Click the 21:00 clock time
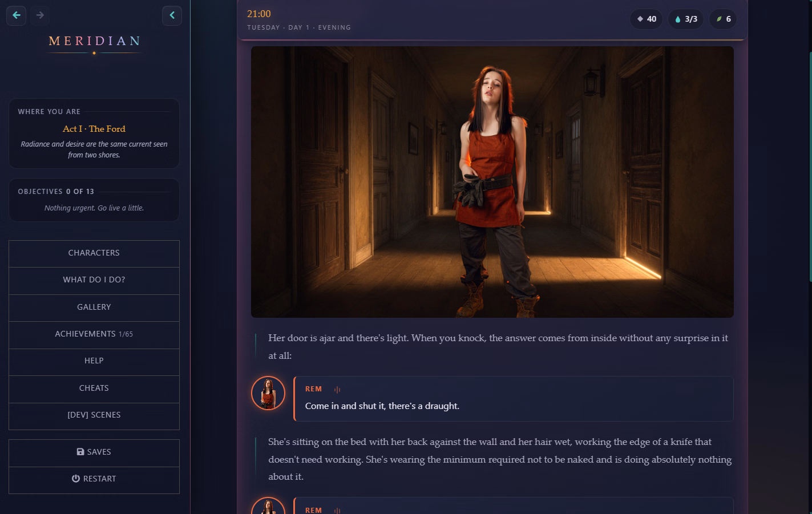812x514 pixels. point(259,14)
